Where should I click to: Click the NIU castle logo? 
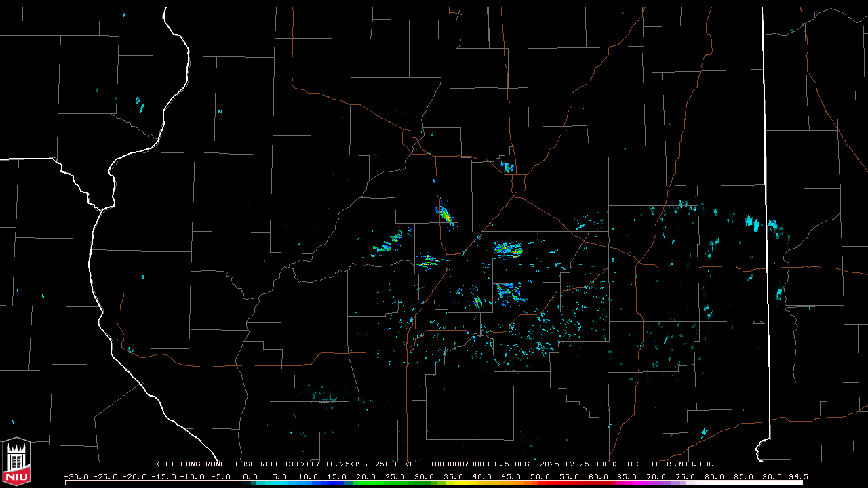(16, 461)
